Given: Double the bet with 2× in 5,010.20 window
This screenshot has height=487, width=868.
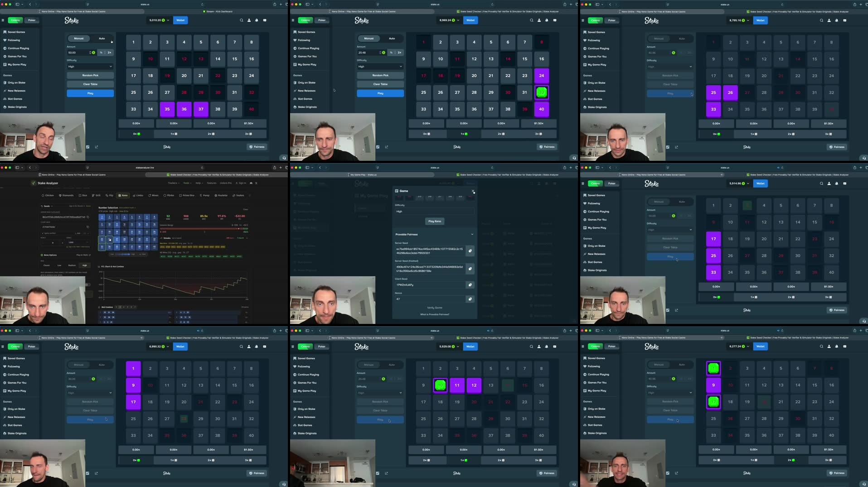Looking at the screenshot, I should pos(109,53).
